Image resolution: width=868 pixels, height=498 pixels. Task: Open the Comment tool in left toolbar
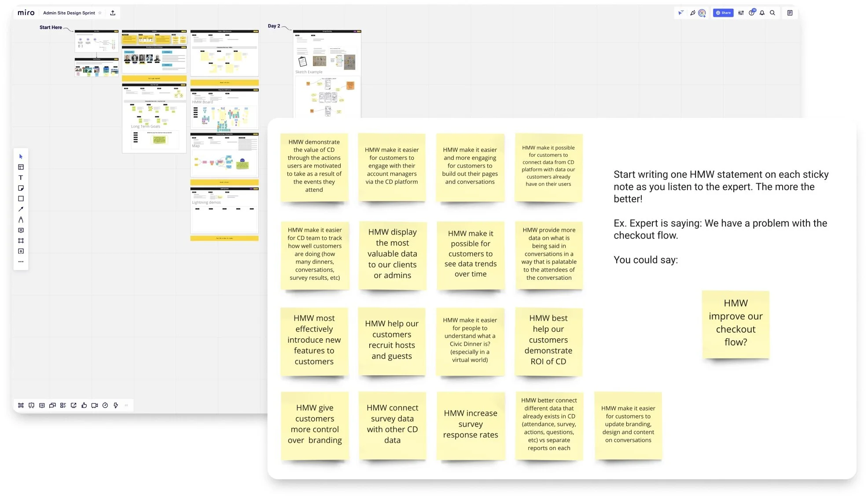pyautogui.click(x=21, y=231)
